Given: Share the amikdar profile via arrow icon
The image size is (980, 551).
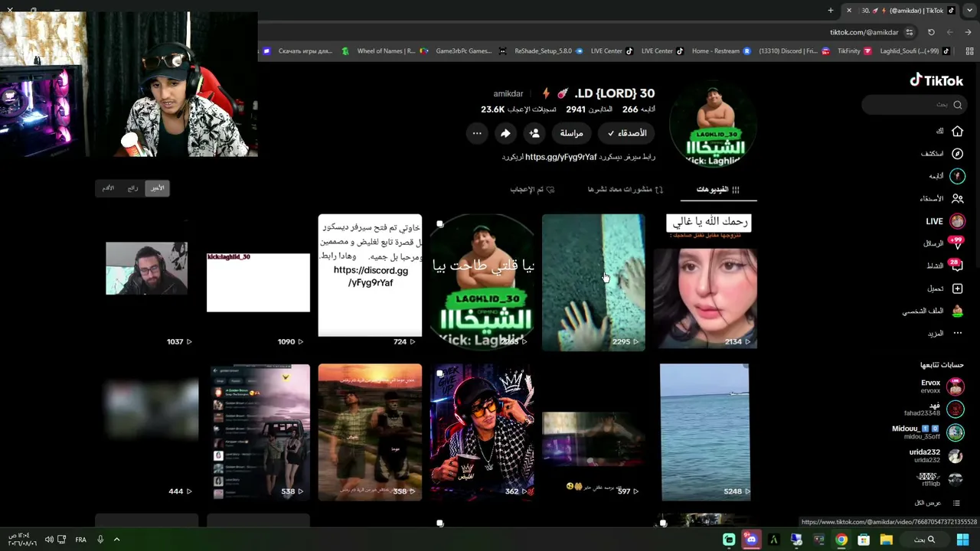Looking at the screenshot, I should point(505,133).
